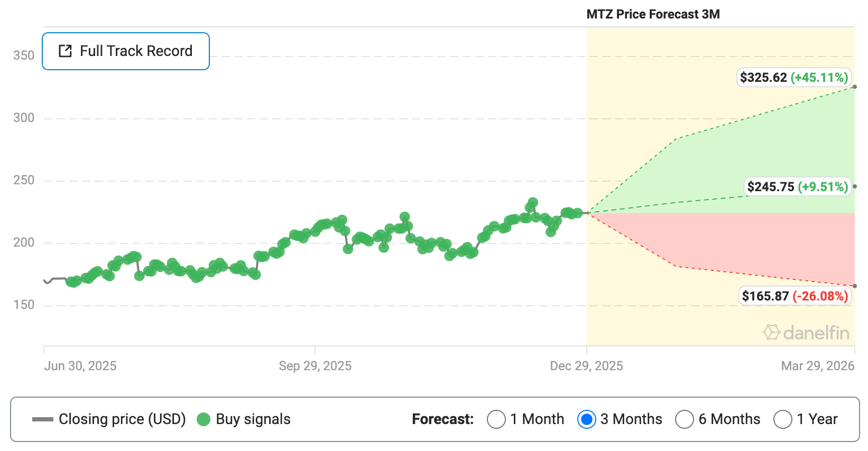
Task: Click the $325.62 (+45.11%) price label
Action: (x=793, y=77)
